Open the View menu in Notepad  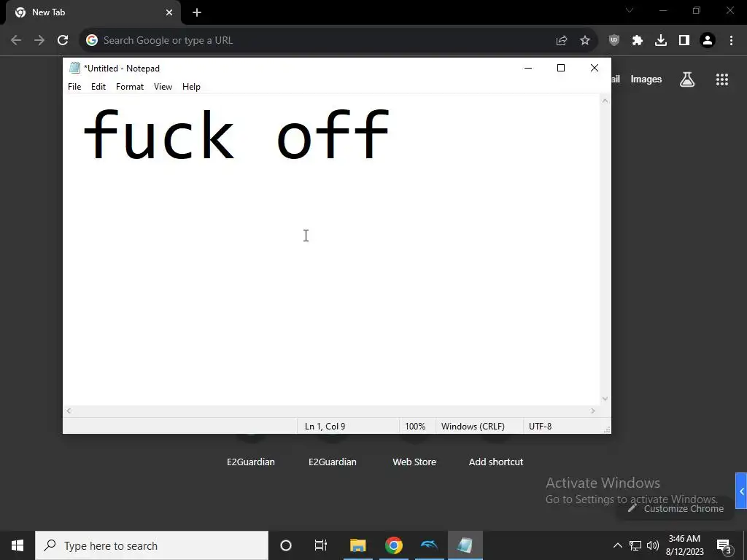pyautogui.click(x=163, y=87)
